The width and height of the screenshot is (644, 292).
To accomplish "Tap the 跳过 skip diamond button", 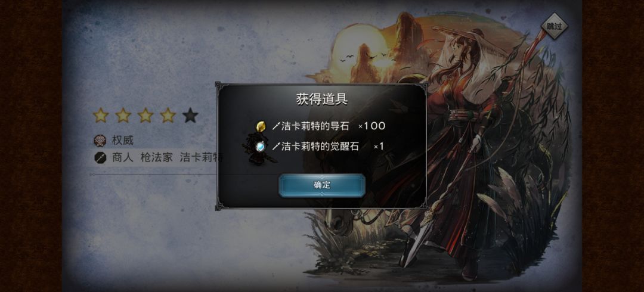I will click(x=554, y=26).
